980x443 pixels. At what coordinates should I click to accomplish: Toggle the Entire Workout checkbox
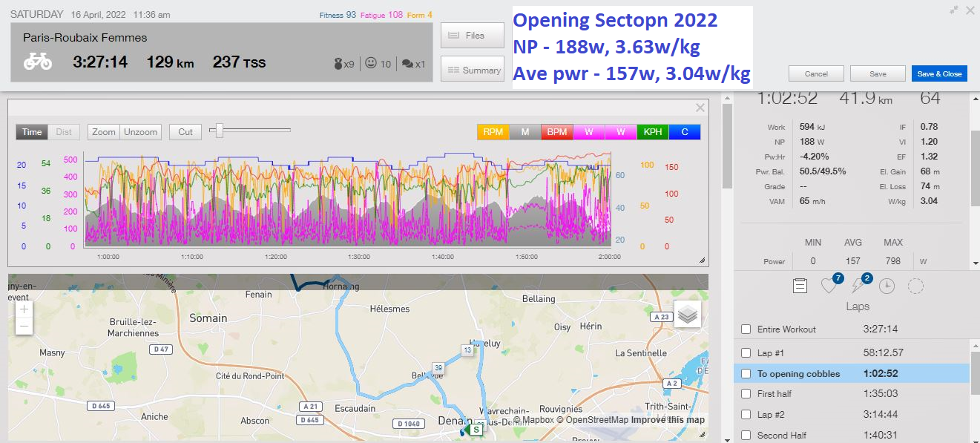[746, 329]
